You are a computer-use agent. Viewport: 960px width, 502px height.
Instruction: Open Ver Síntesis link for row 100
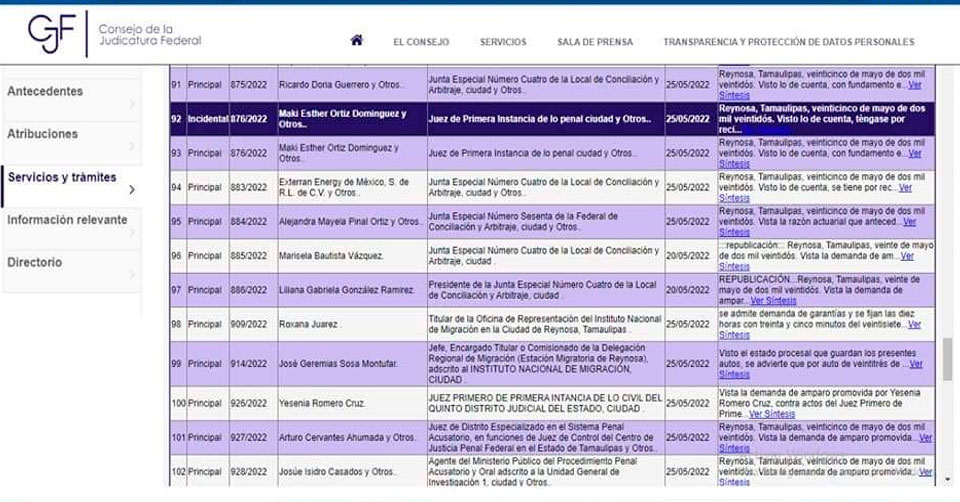772,413
